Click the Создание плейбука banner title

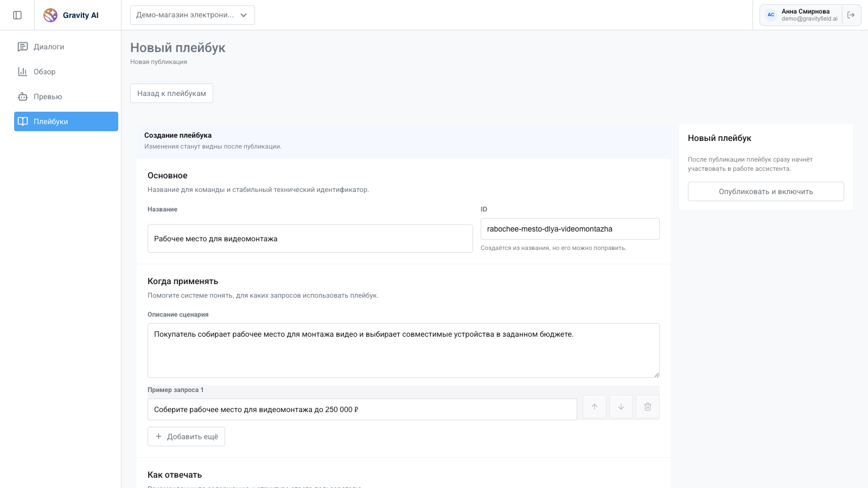pos(178,136)
